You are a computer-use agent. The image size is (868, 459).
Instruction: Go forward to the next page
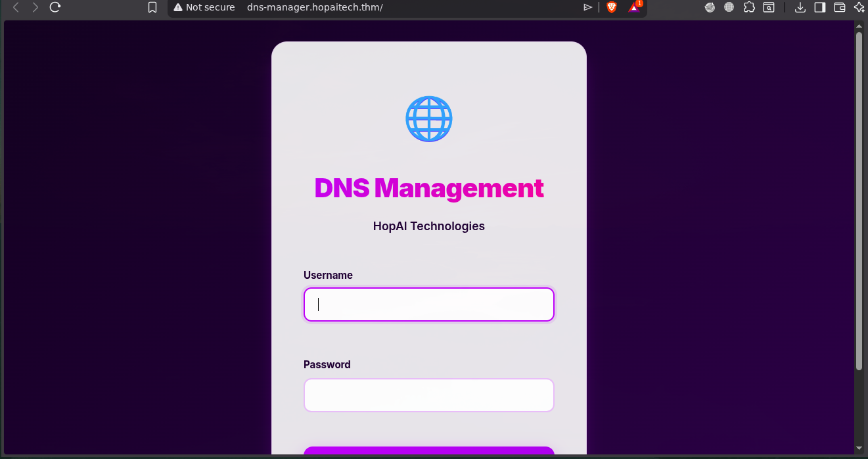click(35, 7)
